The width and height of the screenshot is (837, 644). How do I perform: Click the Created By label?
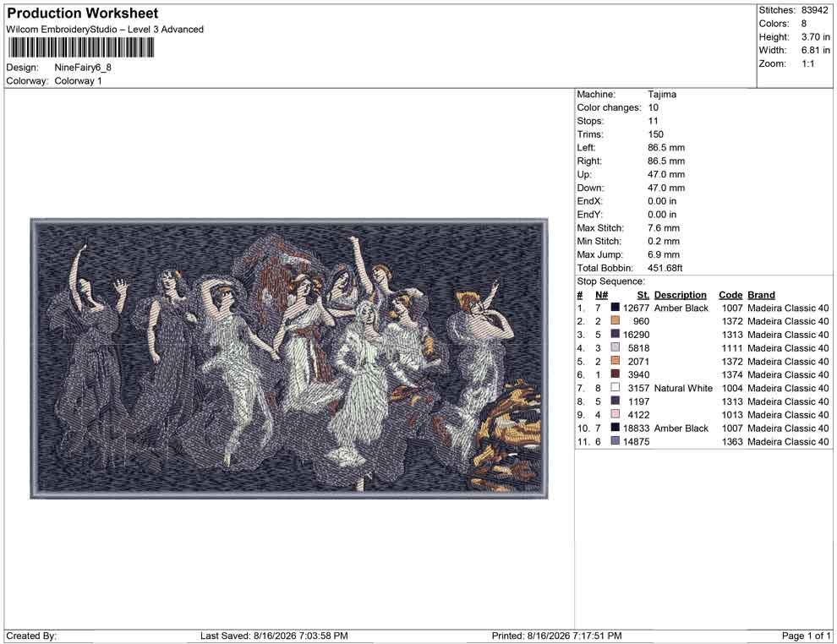(x=31, y=636)
